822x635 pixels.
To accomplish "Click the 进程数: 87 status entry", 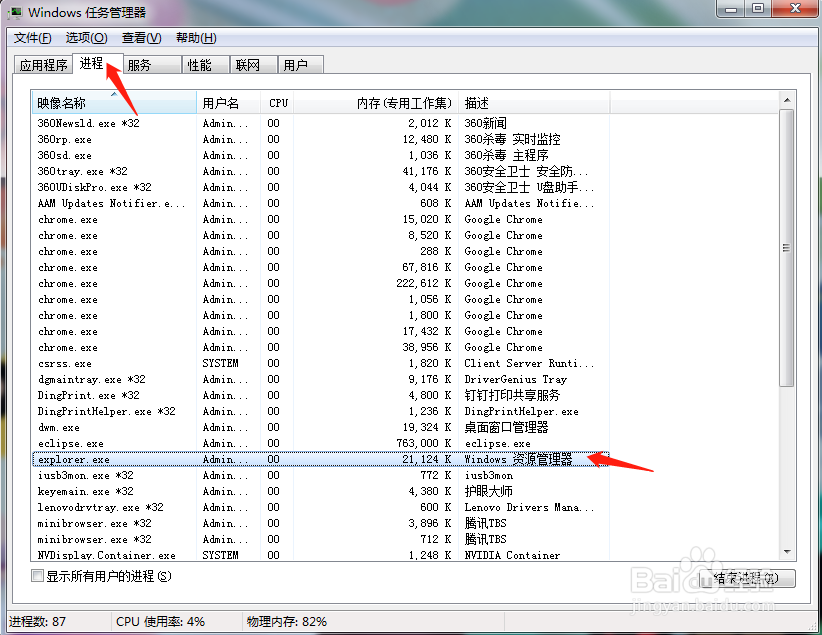I will tap(38, 621).
